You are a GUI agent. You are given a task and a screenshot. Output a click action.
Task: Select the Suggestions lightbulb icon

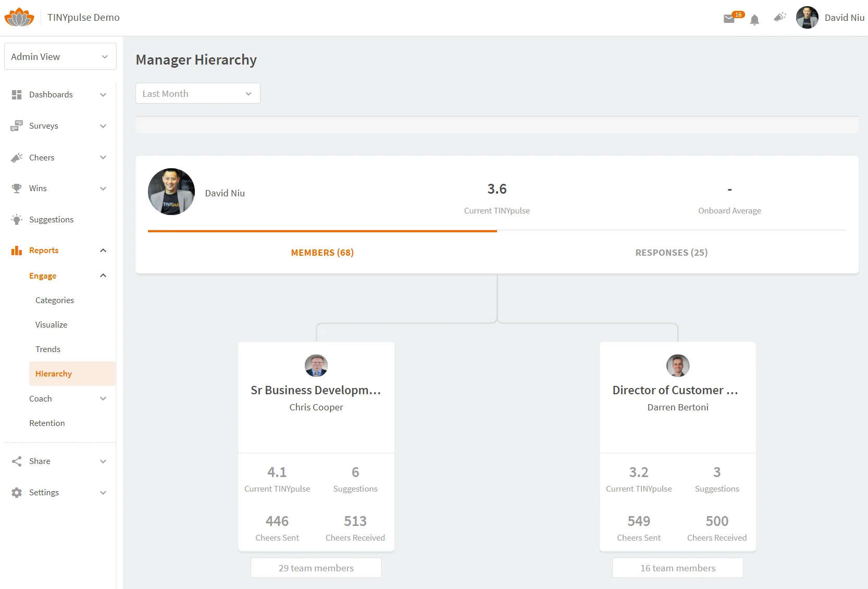[17, 219]
